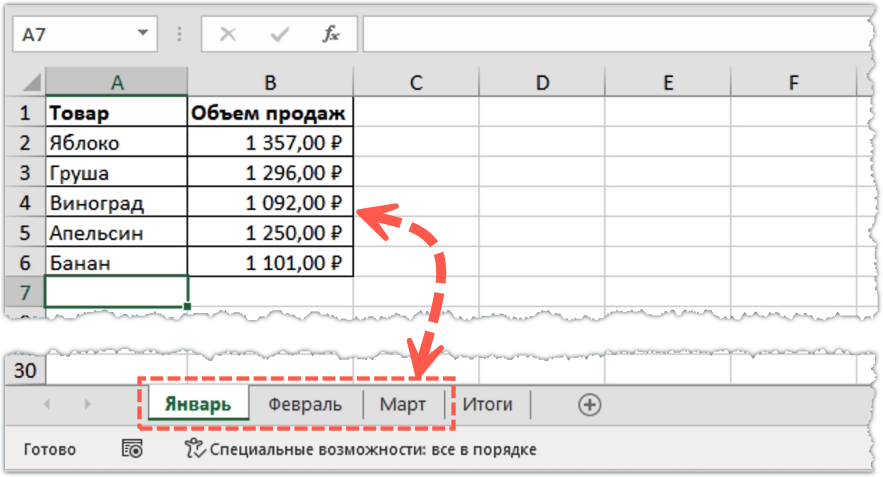Click the 1 250,00 ₽ cell
The image size is (883, 477).
tap(270, 233)
